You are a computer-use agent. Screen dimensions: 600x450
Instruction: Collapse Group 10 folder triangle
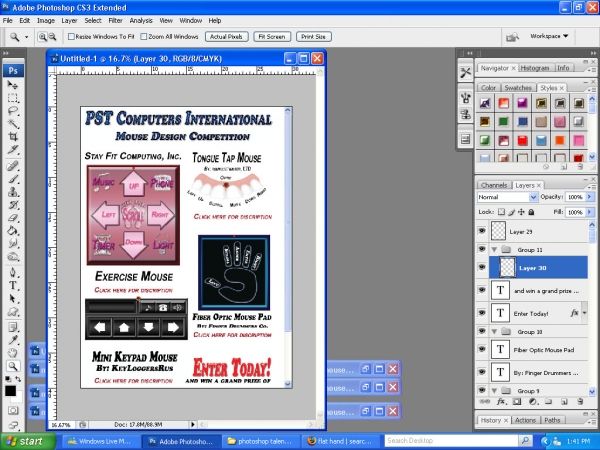[494, 331]
